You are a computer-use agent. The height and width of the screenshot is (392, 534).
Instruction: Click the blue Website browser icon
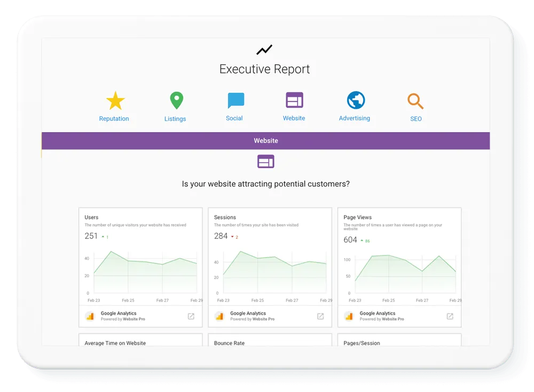[x=294, y=99]
